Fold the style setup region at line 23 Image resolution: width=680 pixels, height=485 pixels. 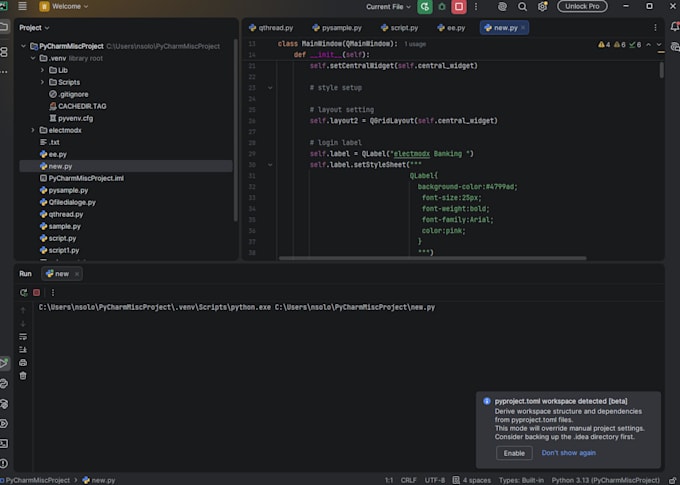click(270, 88)
